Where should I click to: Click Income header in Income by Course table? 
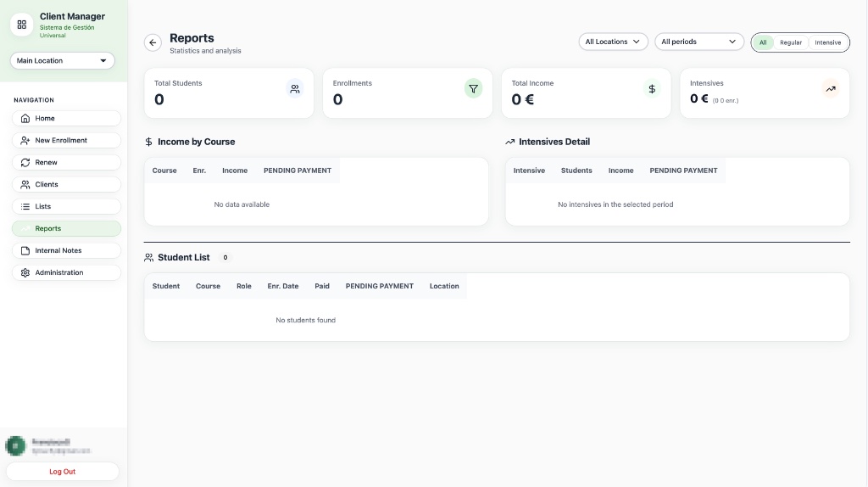point(235,171)
